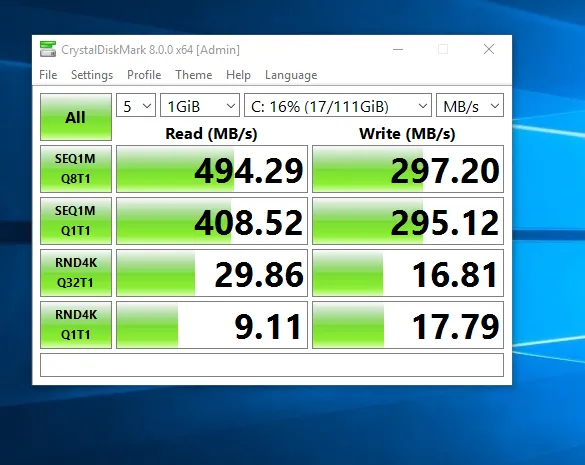This screenshot has height=465, width=585.
Task: Run the RND4K Q1T1 benchmark
Action: (76, 325)
